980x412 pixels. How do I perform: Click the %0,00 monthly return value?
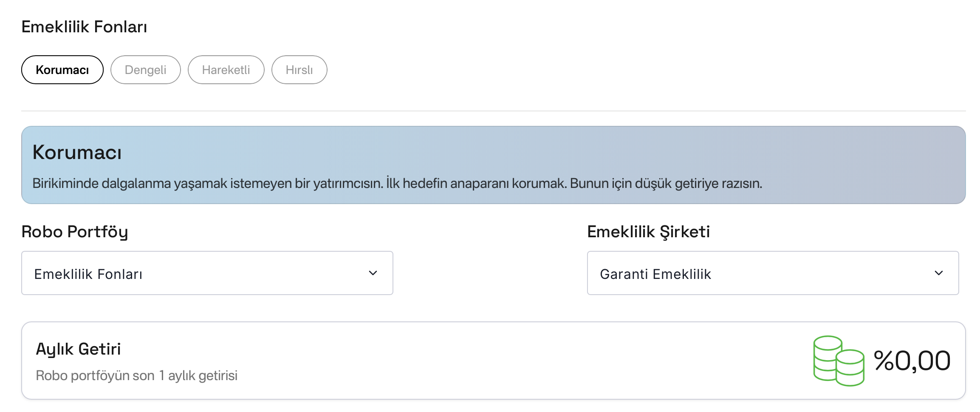pyautogui.click(x=911, y=359)
